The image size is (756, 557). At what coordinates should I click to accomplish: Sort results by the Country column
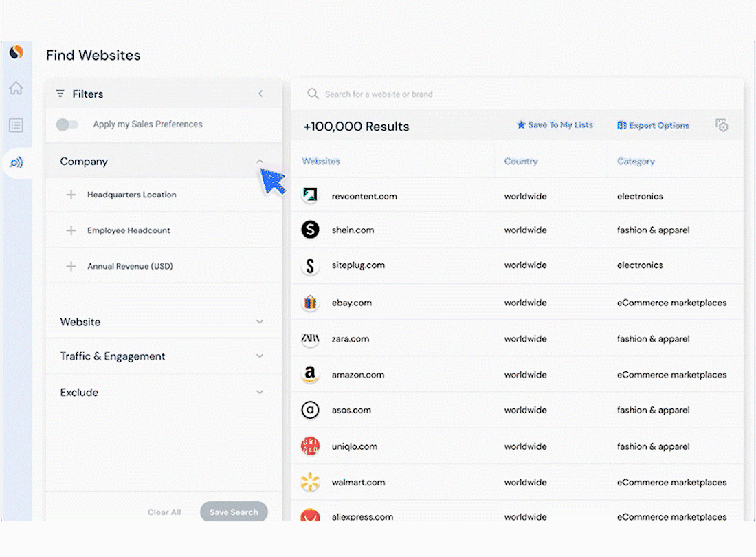[521, 161]
